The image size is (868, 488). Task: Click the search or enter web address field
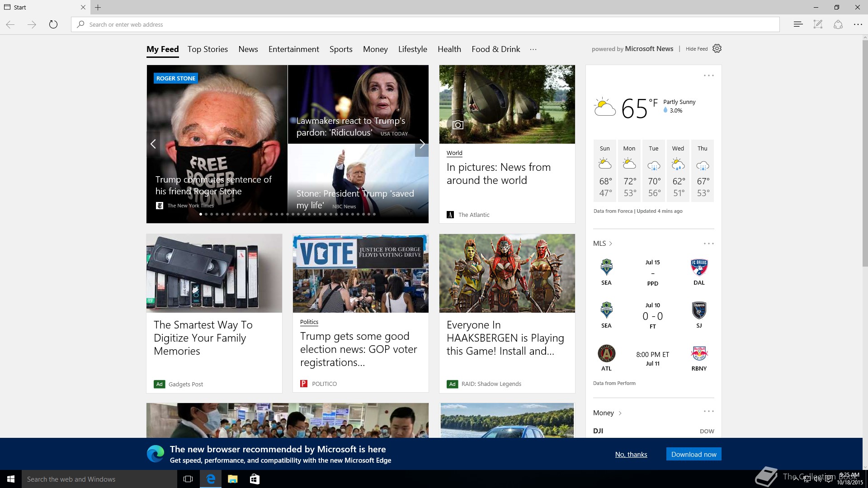pos(425,24)
